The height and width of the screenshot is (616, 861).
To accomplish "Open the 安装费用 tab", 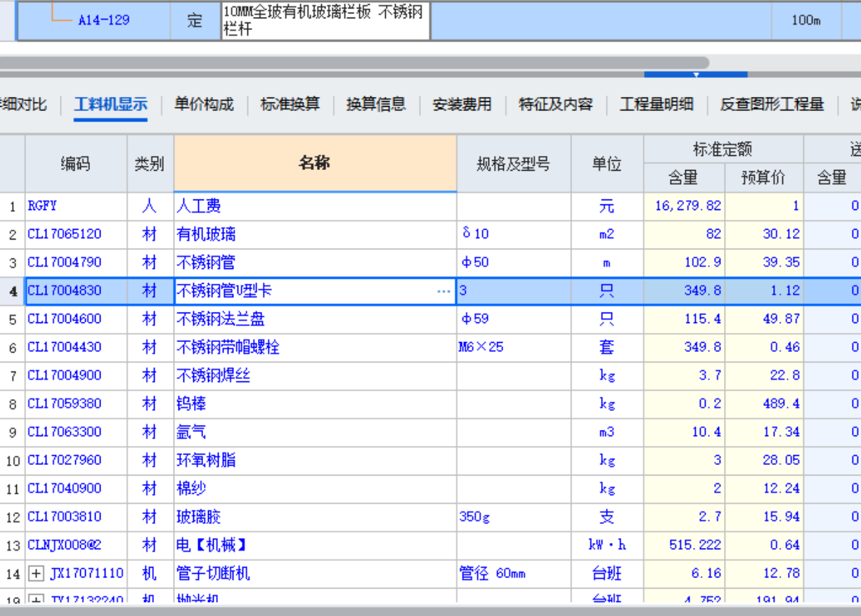I will click(x=462, y=105).
